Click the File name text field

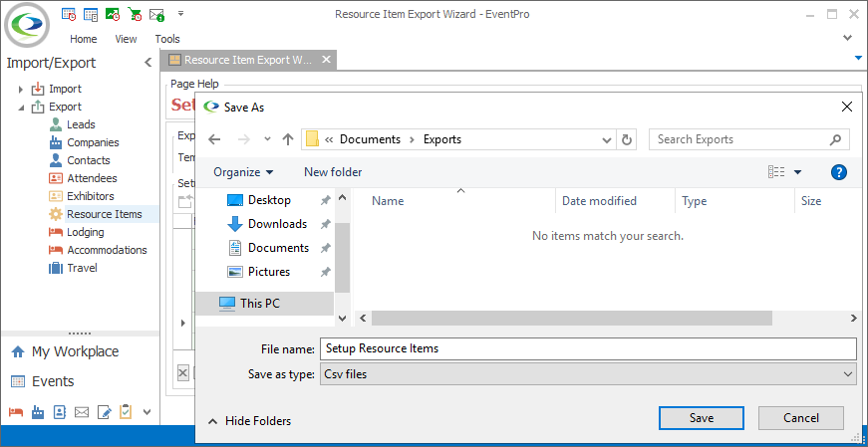[x=588, y=348]
